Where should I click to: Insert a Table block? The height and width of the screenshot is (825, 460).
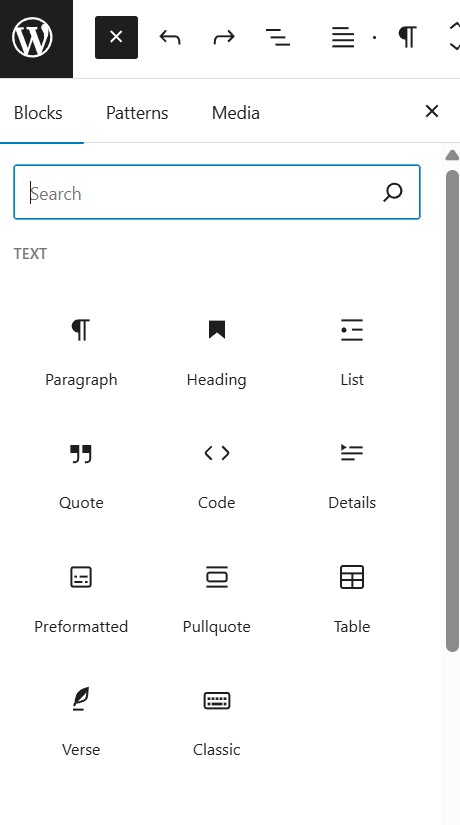coord(352,598)
